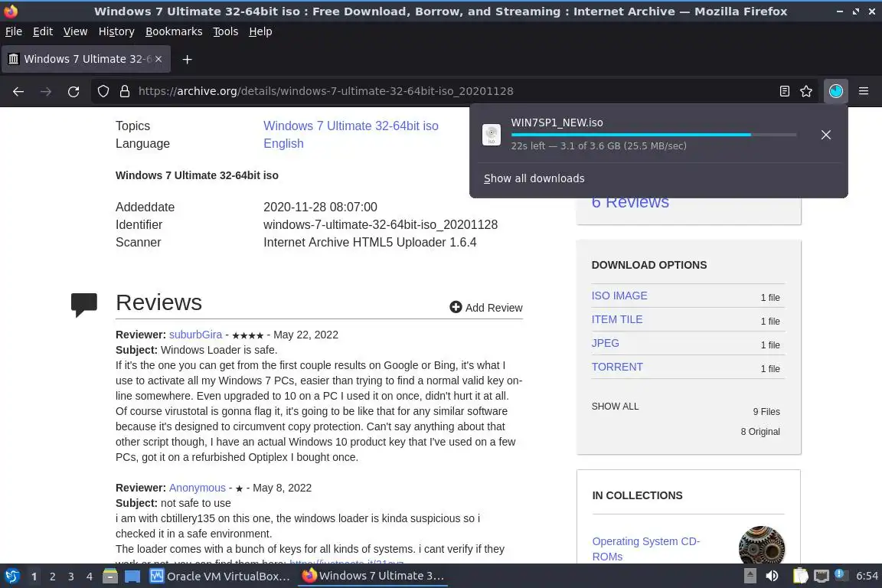Click the Add Review plus icon
882x588 pixels.
coord(456,307)
